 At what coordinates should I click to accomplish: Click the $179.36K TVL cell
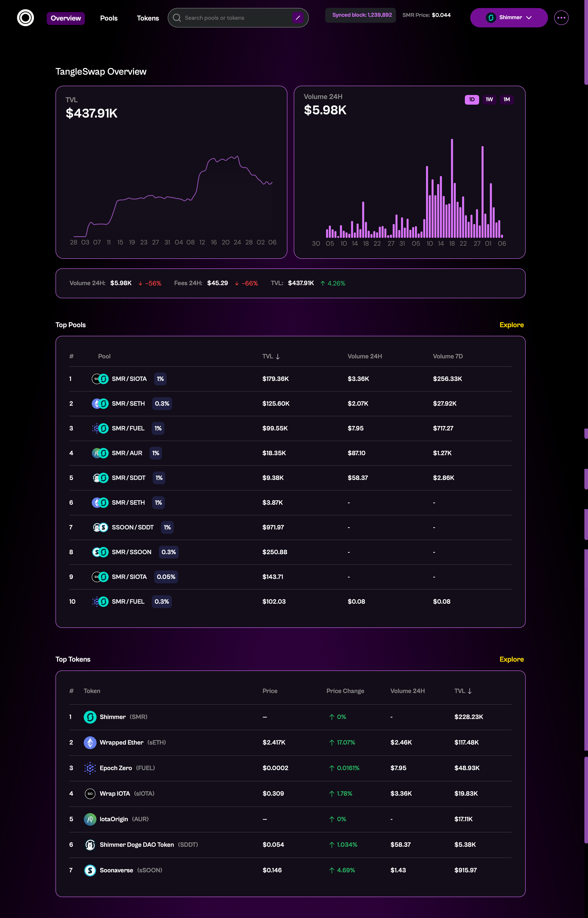point(276,379)
